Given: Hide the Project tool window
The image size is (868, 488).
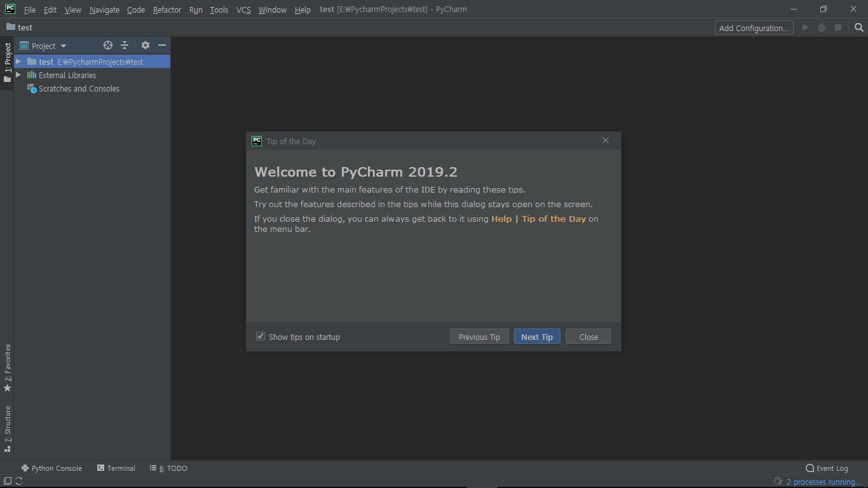Looking at the screenshot, I should pyautogui.click(x=162, y=46).
